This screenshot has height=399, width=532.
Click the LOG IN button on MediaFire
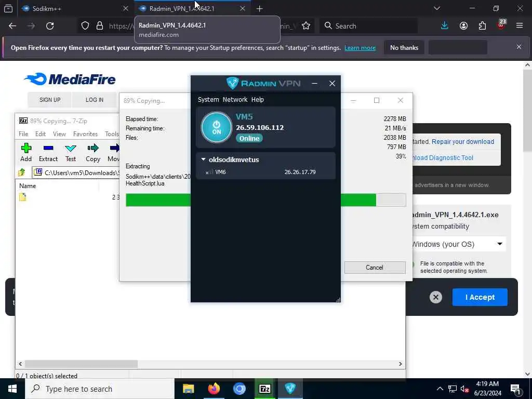(x=95, y=100)
